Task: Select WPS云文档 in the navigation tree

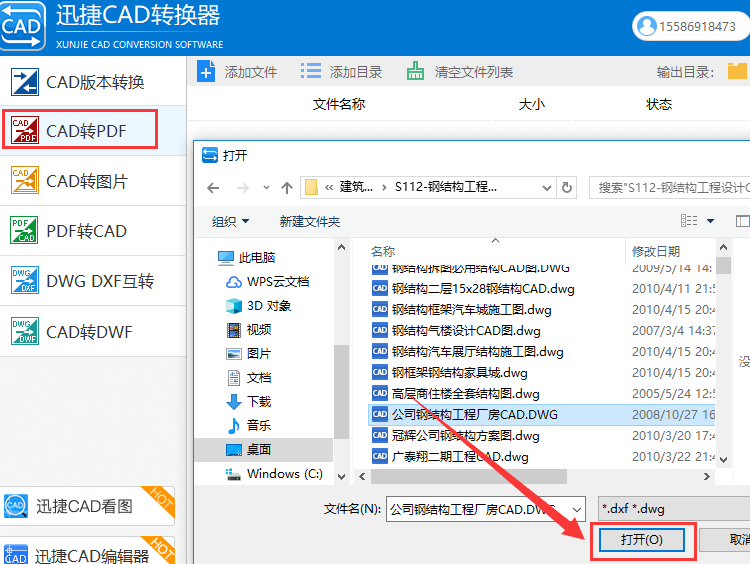Action: (267, 282)
